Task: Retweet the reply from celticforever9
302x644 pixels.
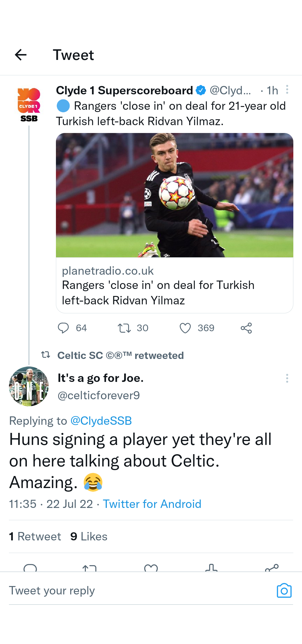Action: pos(89,568)
